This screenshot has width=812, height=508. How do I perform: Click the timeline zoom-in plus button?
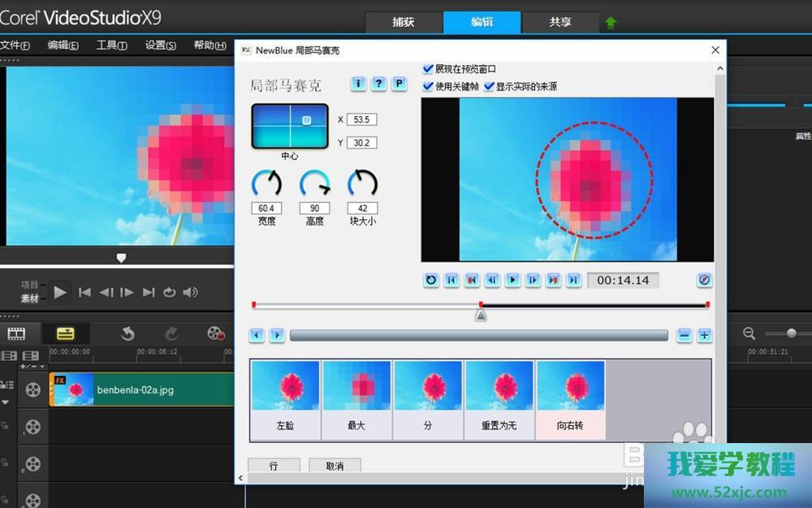click(x=704, y=335)
